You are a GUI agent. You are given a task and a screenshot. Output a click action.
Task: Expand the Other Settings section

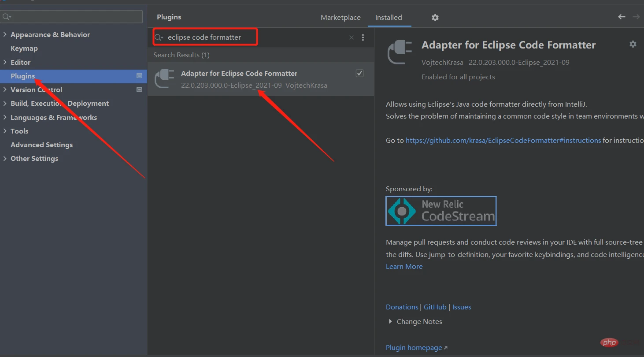click(x=5, y=158)
